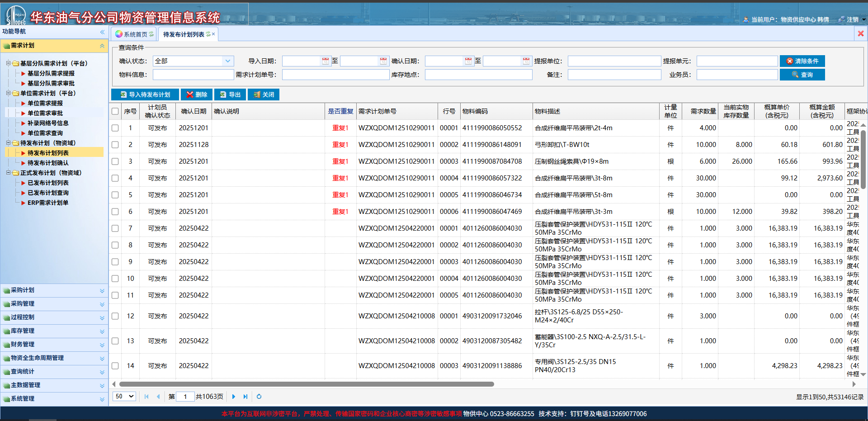
Task: Switch to the 待发布计划列表 tab
Action: [187, 34]
